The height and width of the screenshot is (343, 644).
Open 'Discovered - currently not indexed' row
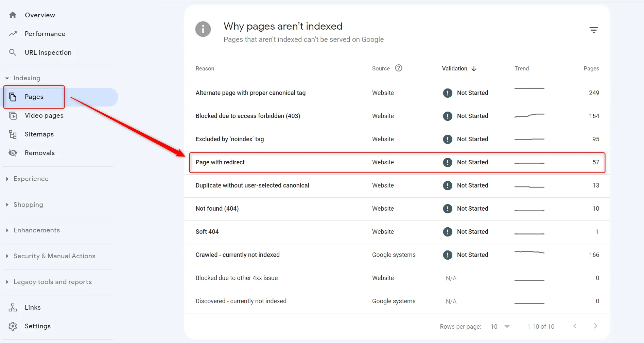tap(397, 301)
